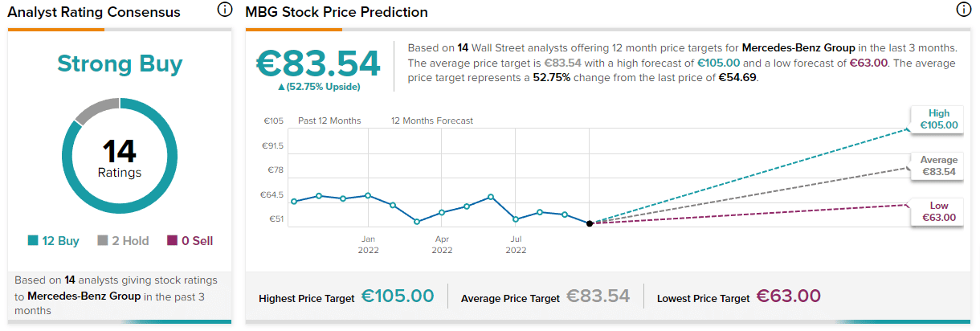Click the Jan 2022 axis label
This screenshot has height=331, width=980.
pos(368,244)
